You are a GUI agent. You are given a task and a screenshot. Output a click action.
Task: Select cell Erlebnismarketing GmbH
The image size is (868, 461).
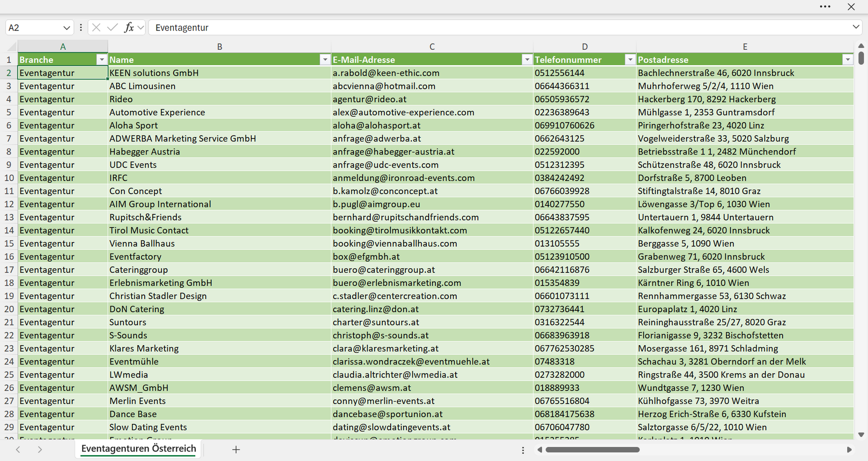(x=219, y=283)
